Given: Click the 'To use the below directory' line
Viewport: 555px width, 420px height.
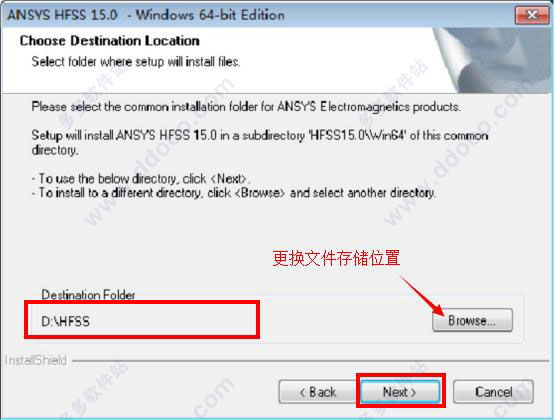Looking at the screenshot, I should pyautogui.click(x=142, y=178).
